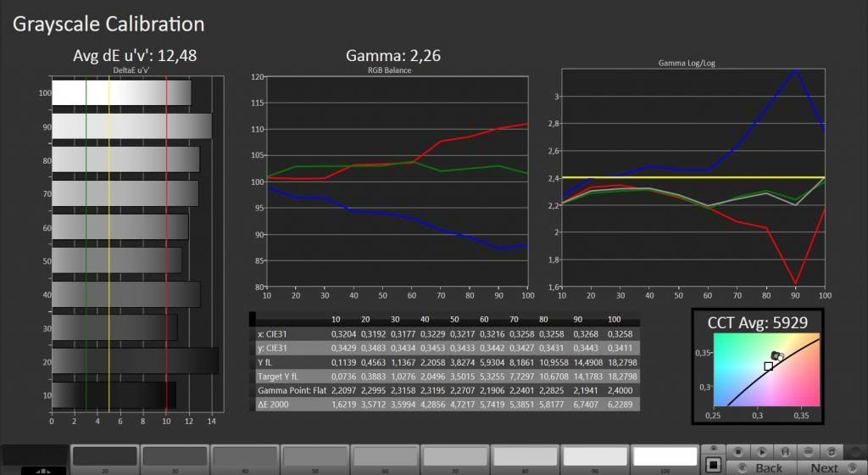Screen dimensions: 868x475
Task: Select the 70 percent gray swatch
Action: point(454,458)
